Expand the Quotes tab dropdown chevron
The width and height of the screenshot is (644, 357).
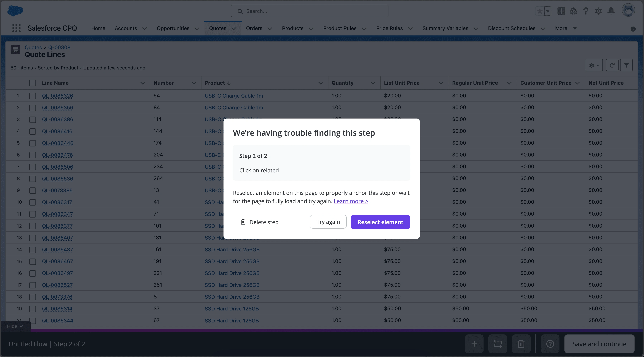pyautogui.click(x=234, y=28)
